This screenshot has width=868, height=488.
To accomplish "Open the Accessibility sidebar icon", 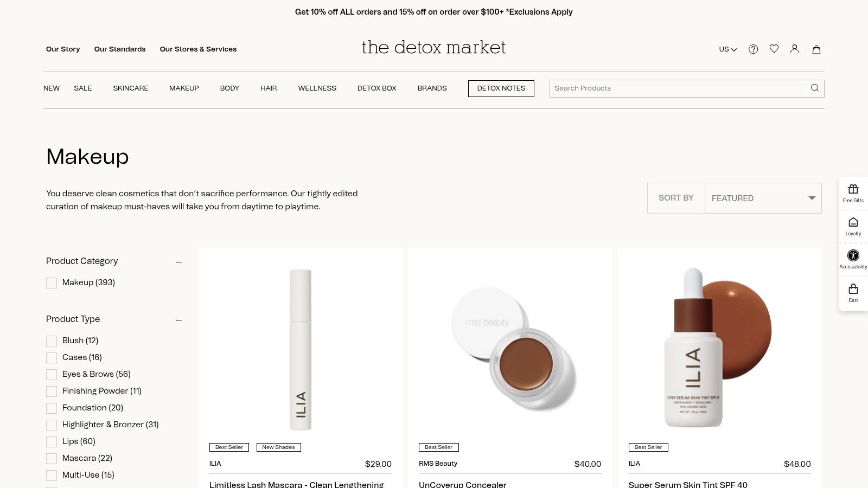I will [x=853, y=260].
